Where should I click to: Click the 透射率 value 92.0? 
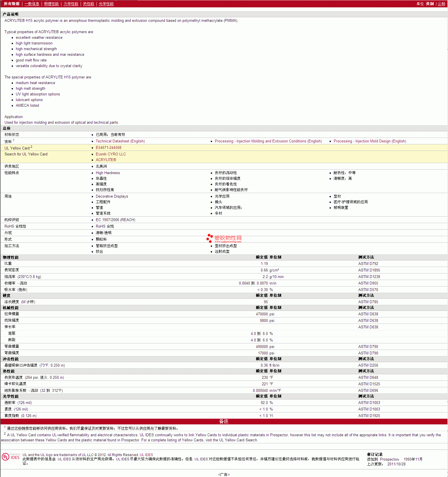[x=264, y=403]
